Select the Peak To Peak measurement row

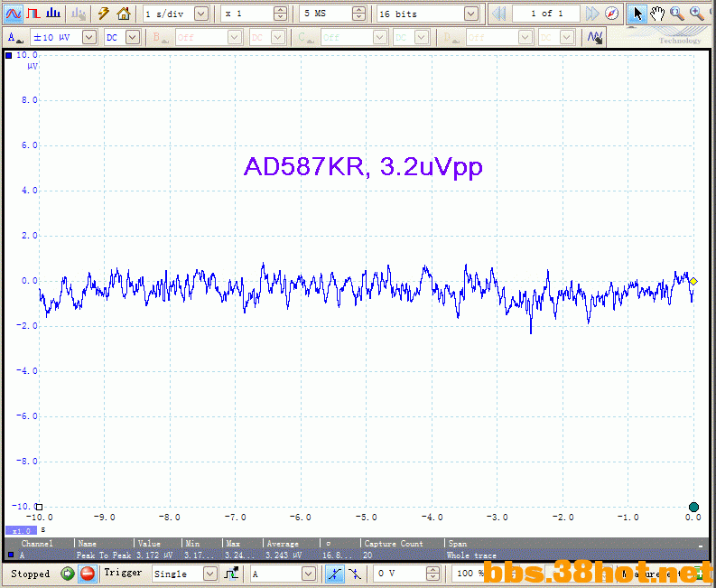point(354,555)
